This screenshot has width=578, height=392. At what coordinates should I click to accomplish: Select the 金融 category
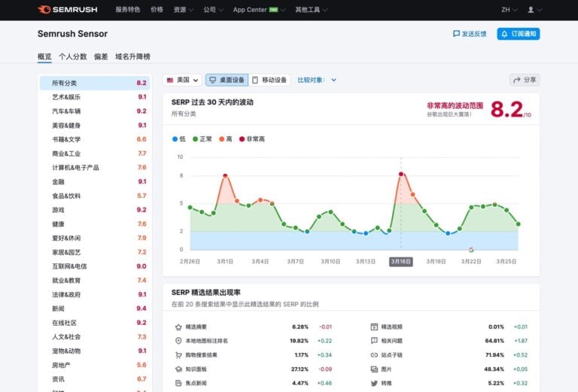95,181
